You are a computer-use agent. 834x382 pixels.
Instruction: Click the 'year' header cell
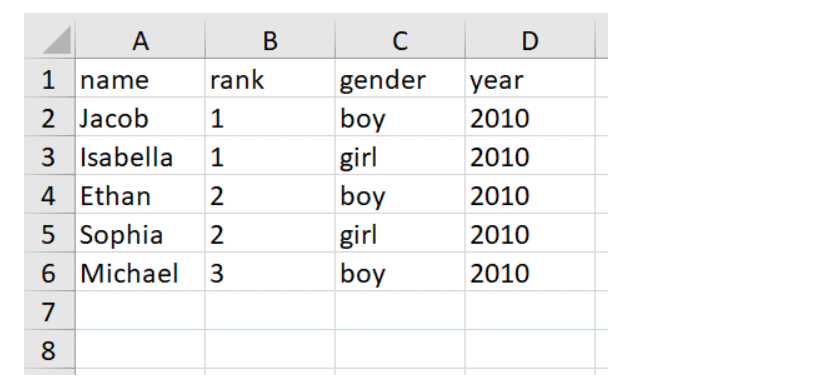click(x=530, y=78)
